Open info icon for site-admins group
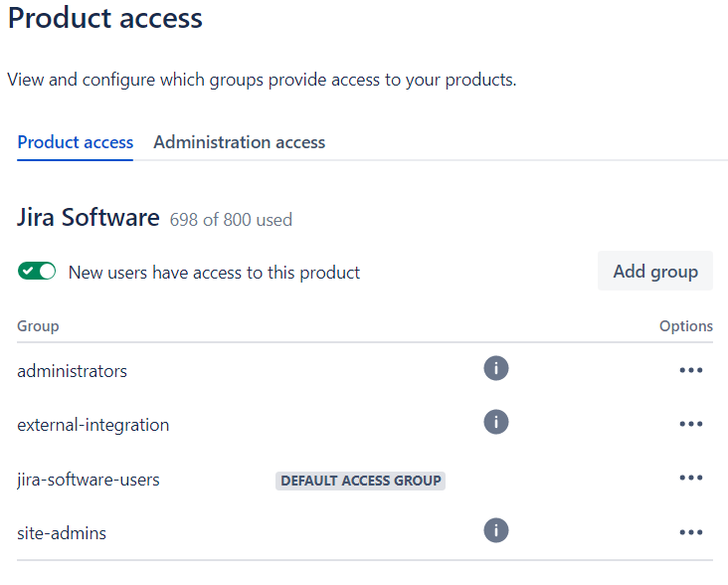The image size is (728, 585). 496,530
